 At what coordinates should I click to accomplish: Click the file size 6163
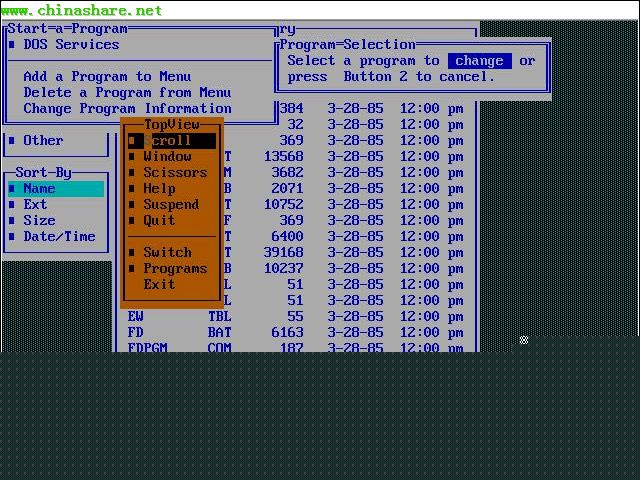(287, 333)
